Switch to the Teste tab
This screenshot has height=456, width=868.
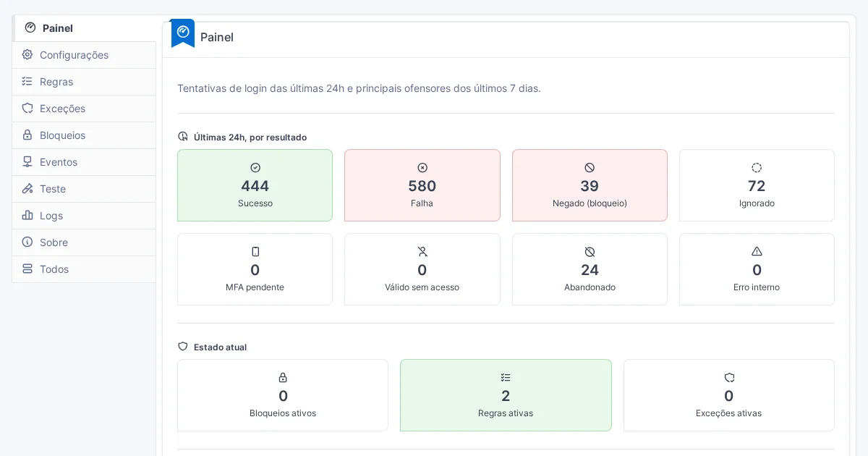point(84,189)
